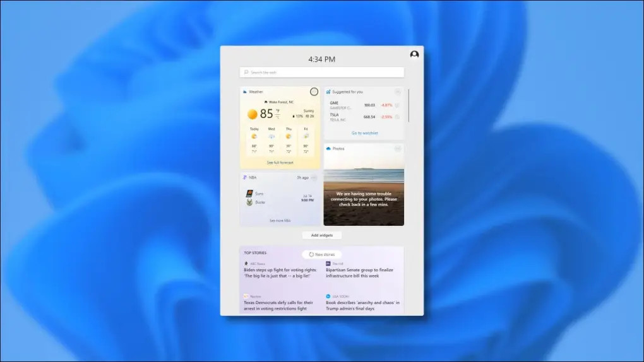This screenshot has width=644, height=362.
Task: Open Go to watchlist link
Action: click(x=364, y=133)
